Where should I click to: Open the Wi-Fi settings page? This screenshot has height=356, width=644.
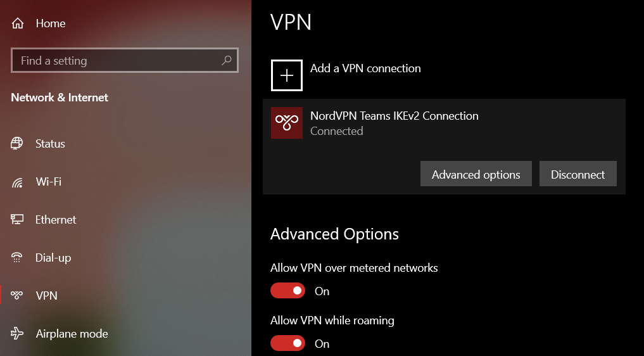click(48, 182)
